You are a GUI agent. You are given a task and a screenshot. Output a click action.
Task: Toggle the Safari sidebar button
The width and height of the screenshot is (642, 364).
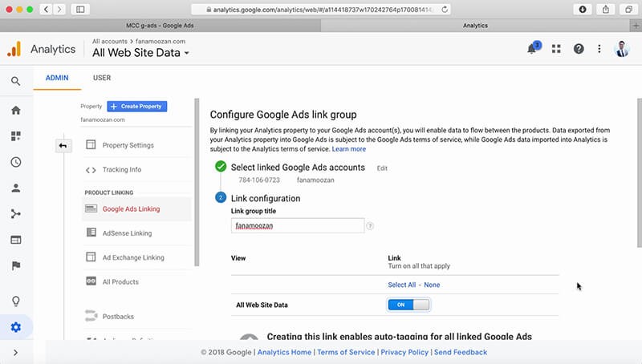point(80,10)
